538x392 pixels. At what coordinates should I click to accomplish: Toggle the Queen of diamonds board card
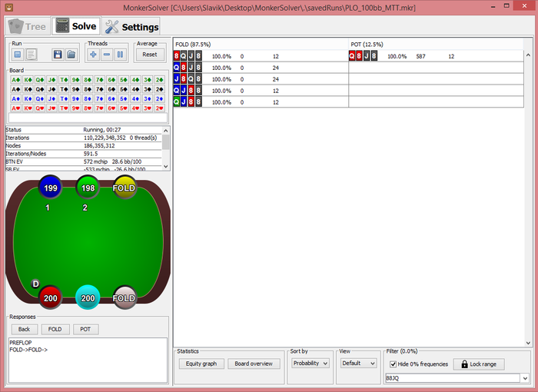[x=40, y=99]
